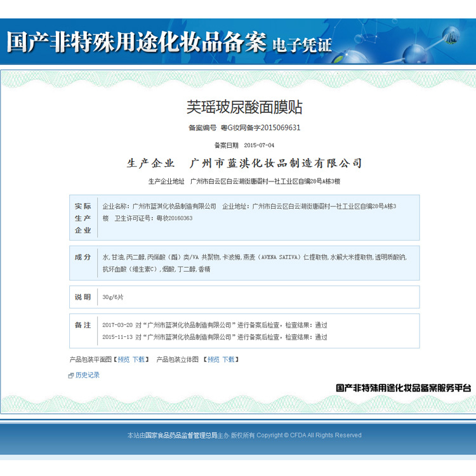Click the 国产非特殊用途化妆品备案 banner title
This screenshot has height=476, width=476.
pyautogui.click(x=136, y=42)
